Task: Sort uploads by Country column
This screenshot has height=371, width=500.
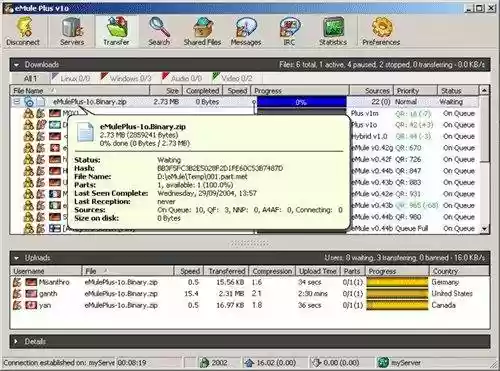Action: (x=459, y=271)
